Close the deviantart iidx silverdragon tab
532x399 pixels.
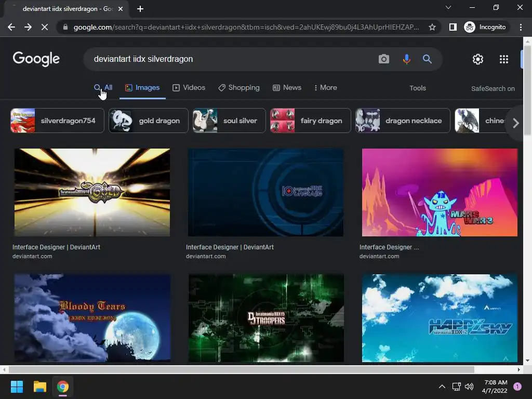click(121, 9)
